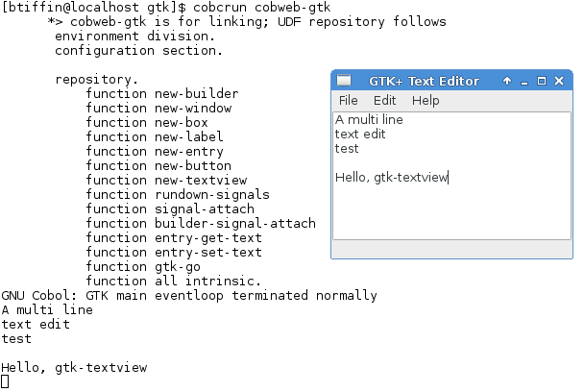The height and width of the screenshot is (392, 584).
Task: Click 'Hello, gtk-textview' inside the editor window
Action: [x=392, y=178]
